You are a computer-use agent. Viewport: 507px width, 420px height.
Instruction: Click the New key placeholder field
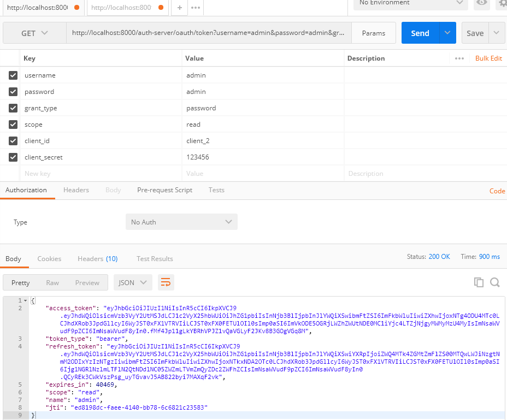pyautogui.click(x=101, y=174)
